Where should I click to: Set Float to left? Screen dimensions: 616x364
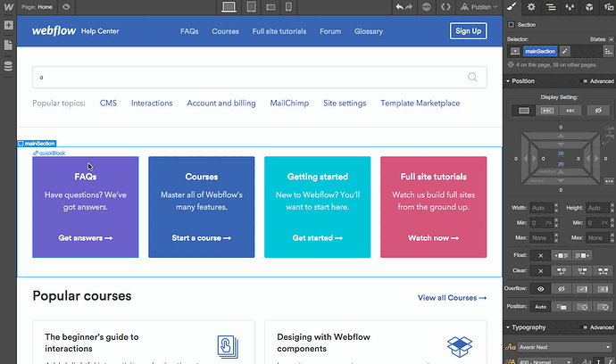(562, 256)
